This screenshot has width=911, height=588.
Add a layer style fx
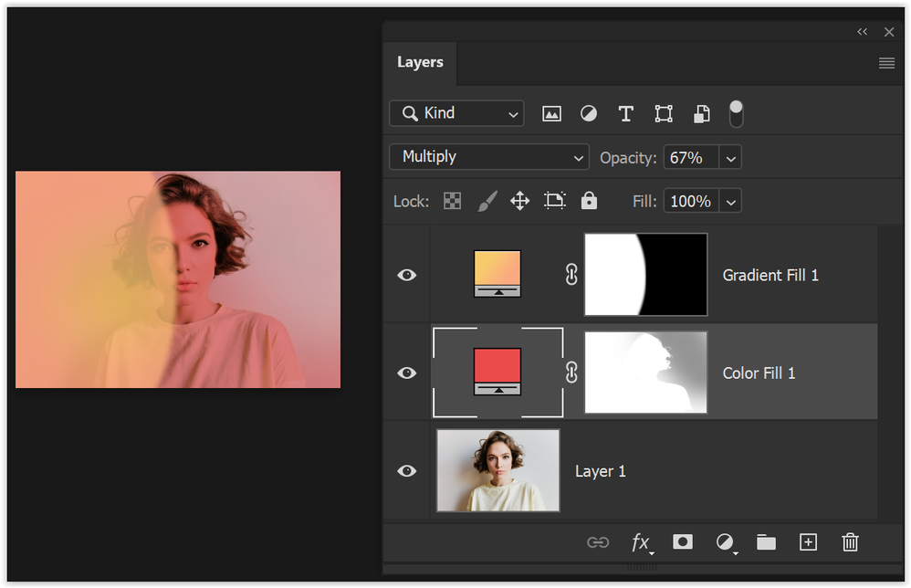point(642,542)
